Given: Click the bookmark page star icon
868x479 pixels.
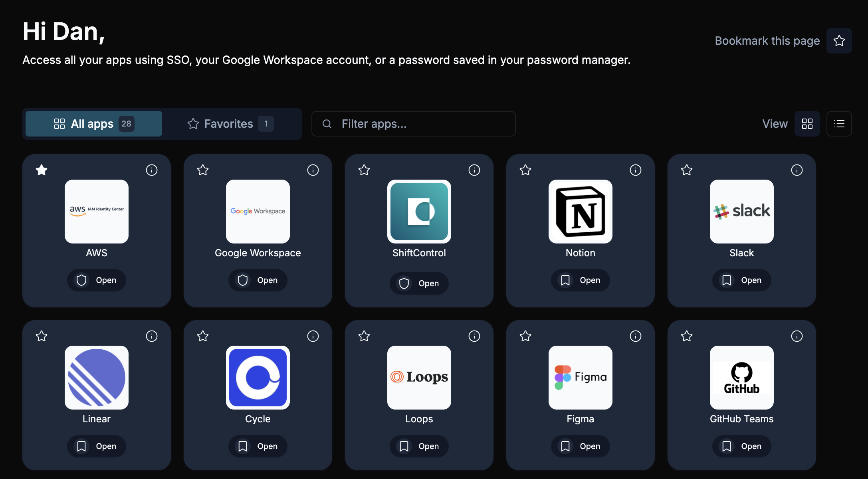Looking at the screenshot, I should 839,41.
